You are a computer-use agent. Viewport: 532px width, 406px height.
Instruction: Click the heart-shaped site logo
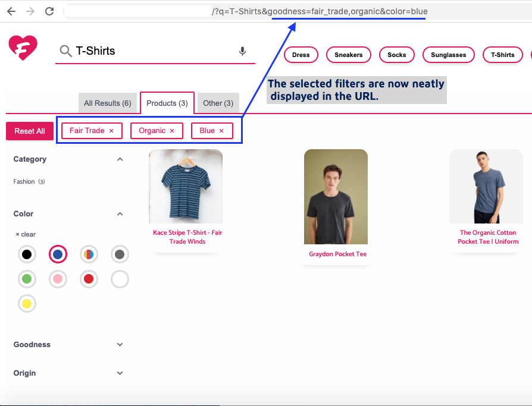click(x=21, y=48)
